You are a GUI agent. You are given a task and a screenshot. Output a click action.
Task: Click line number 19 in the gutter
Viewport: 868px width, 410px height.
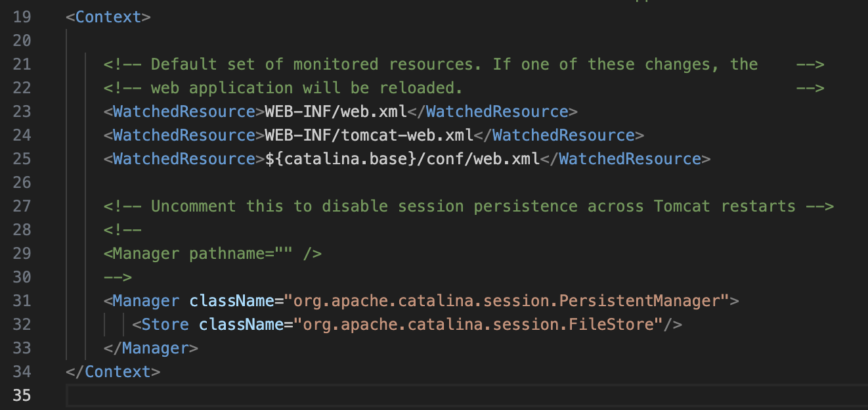pyautogui.click(x=22, y=17)
